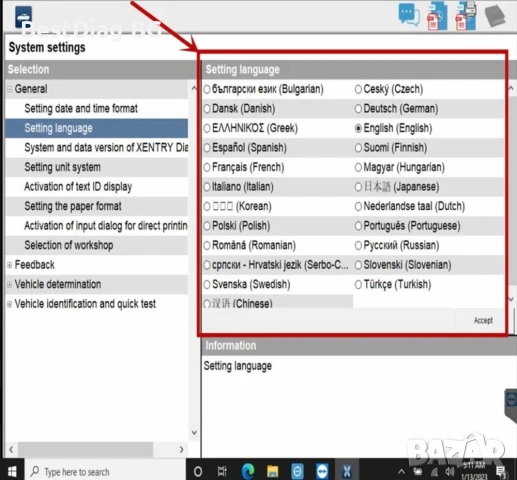The width and height of the screenshot is (517, 480).
Task: Click the blue car home icon
Action: 23,17
